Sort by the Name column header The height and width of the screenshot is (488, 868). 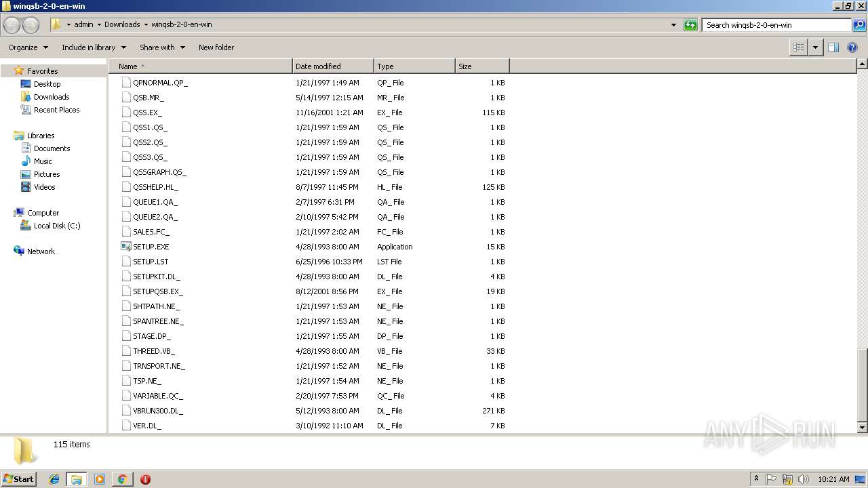tap(201, 66)
